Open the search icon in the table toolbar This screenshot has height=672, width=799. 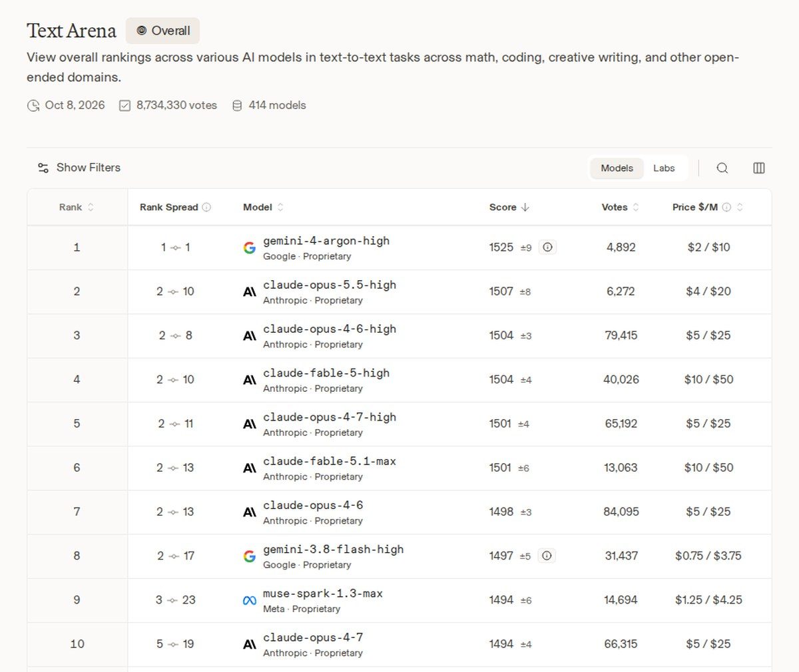point(722,168)
